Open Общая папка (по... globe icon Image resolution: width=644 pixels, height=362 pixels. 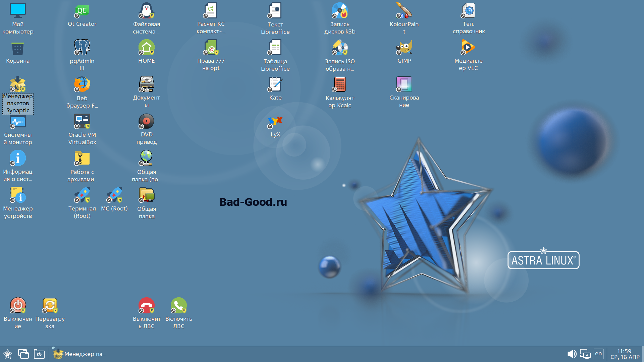[x=147, y=158]
